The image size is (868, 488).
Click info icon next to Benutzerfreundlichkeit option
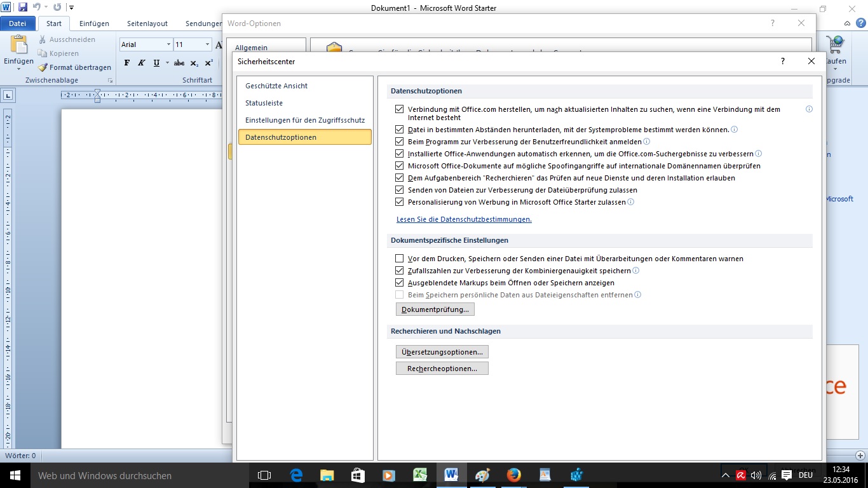(x=647, y=142)
